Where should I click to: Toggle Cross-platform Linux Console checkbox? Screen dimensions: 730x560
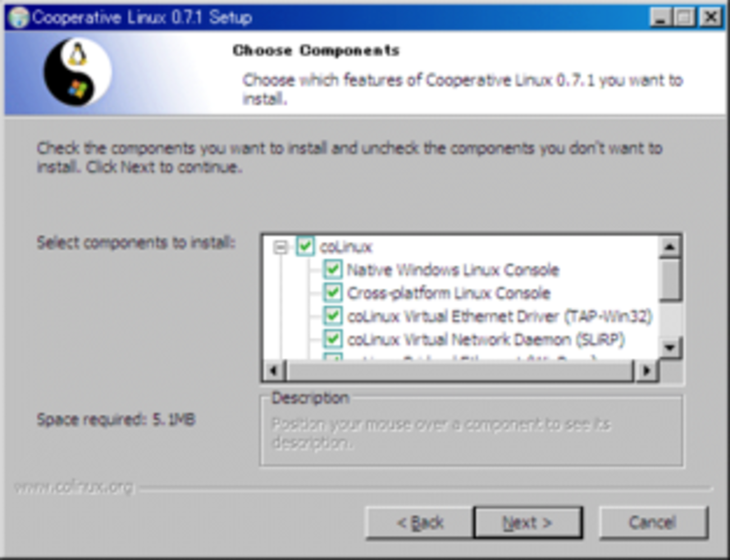[x=332, y=293]
